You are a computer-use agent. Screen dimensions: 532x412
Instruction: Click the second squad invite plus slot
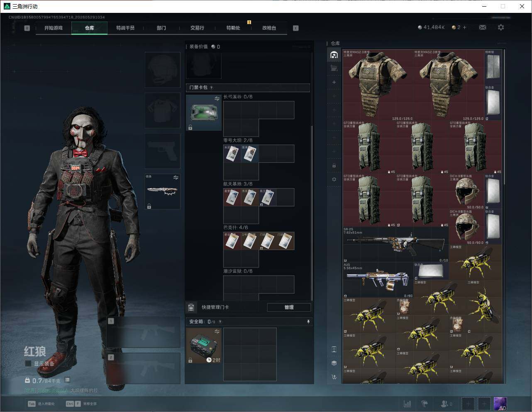click(x=484, y=404)
